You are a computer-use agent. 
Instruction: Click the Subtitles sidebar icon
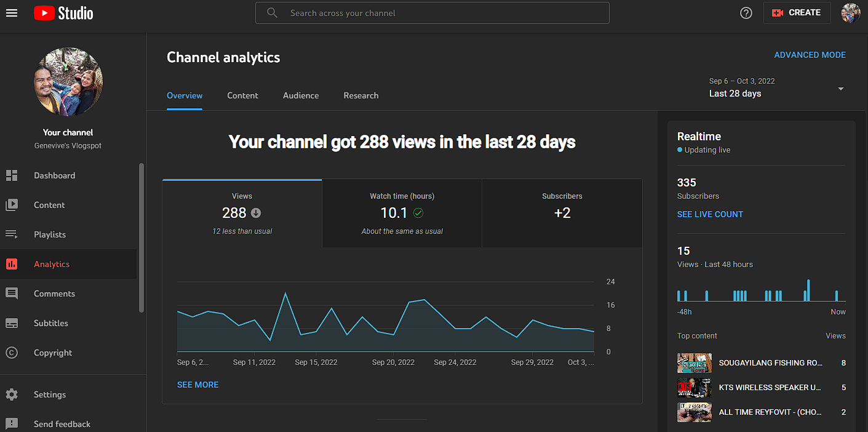click(12, 323)
